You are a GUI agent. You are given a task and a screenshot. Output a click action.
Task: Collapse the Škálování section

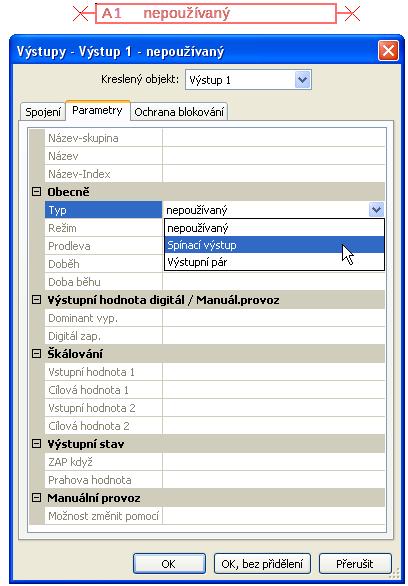[x=36, y=354]
